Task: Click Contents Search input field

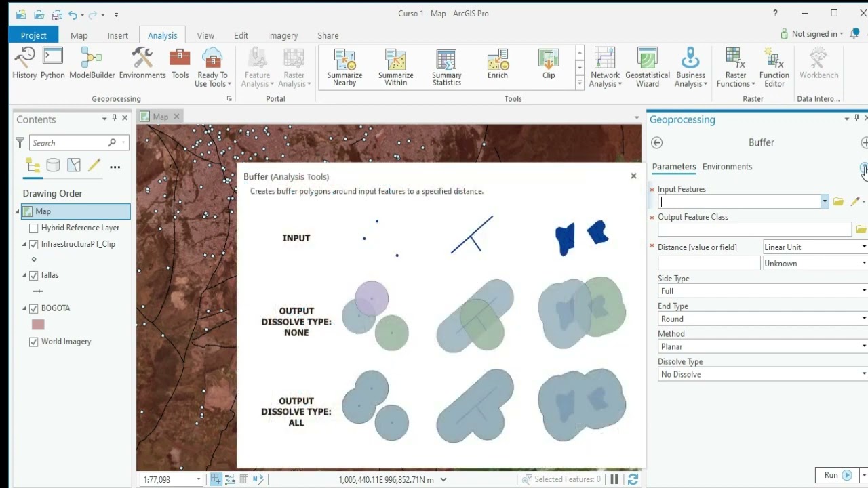Action: pyautogui.click(x=68, y=143)
